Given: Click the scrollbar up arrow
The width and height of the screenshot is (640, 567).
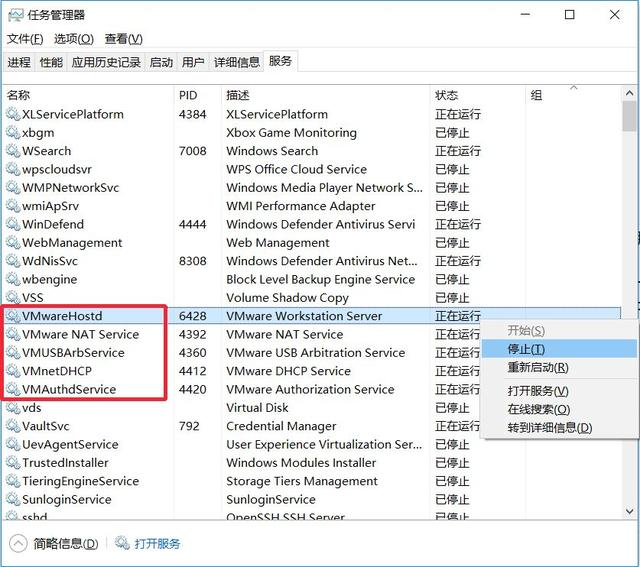Looking at the screenshot, I should click(629, 93).
